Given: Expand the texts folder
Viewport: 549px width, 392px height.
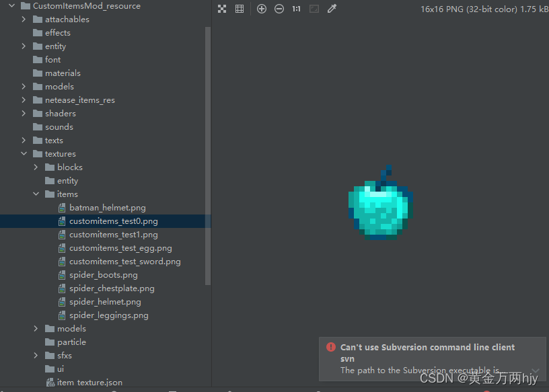Looking at the screenshot, I should coord(24,141).
